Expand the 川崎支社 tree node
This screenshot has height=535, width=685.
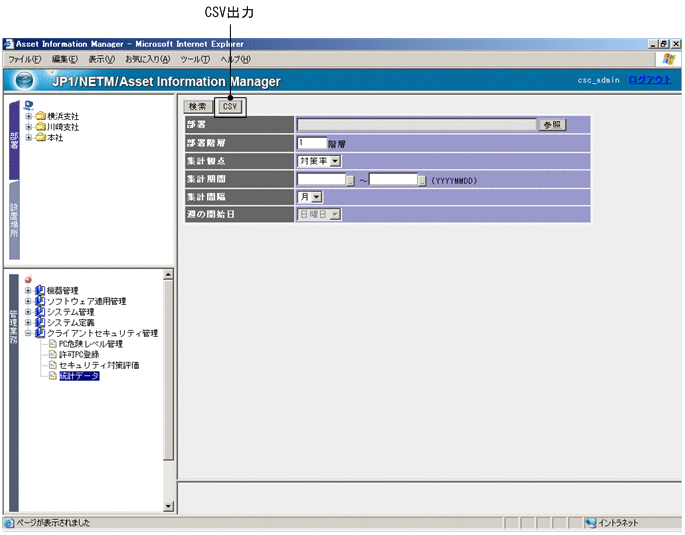pyautogui.click(x=28, y=127)
